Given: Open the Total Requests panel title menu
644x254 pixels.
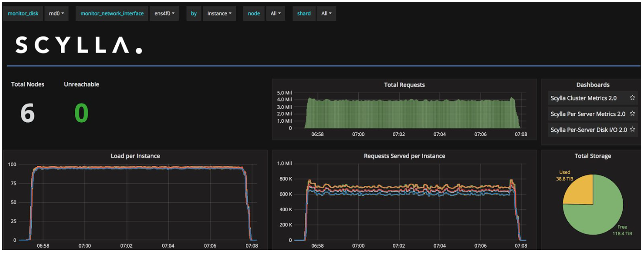Looking at the screenshot, I should coord(404,85).
